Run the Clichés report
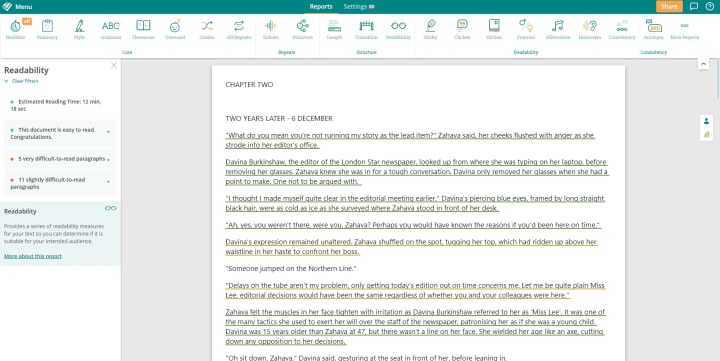 click(462, 29)
